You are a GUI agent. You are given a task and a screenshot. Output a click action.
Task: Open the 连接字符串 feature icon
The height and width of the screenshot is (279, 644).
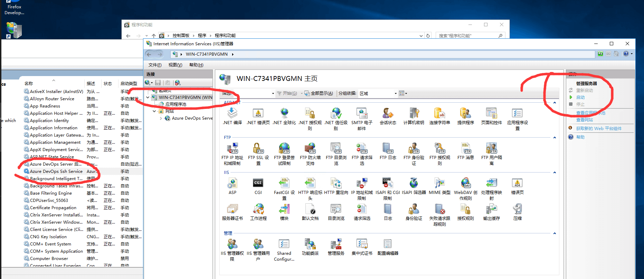click(439, 113)
